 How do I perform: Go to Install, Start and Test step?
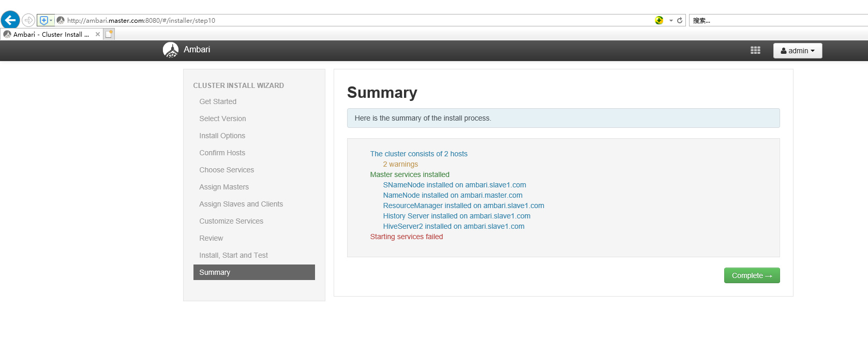(233, 255)
